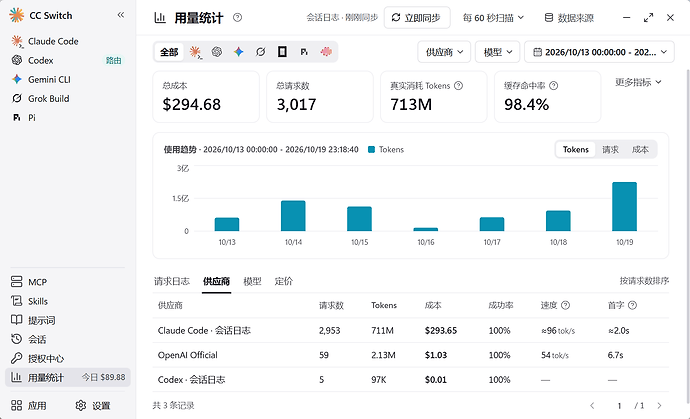Filter stats by the Codex OpenAI icon
This screenshot has height=419, width=690.
pos(217,52)
